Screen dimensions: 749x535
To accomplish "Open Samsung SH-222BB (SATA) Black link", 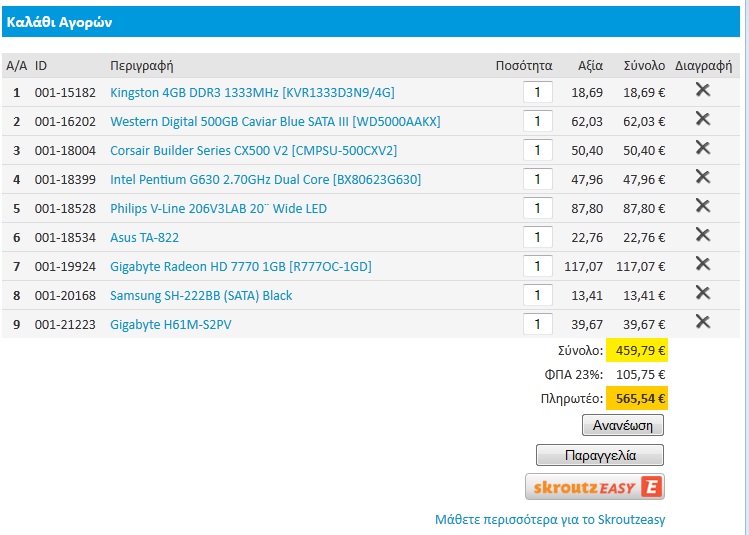I will point(201,296).
